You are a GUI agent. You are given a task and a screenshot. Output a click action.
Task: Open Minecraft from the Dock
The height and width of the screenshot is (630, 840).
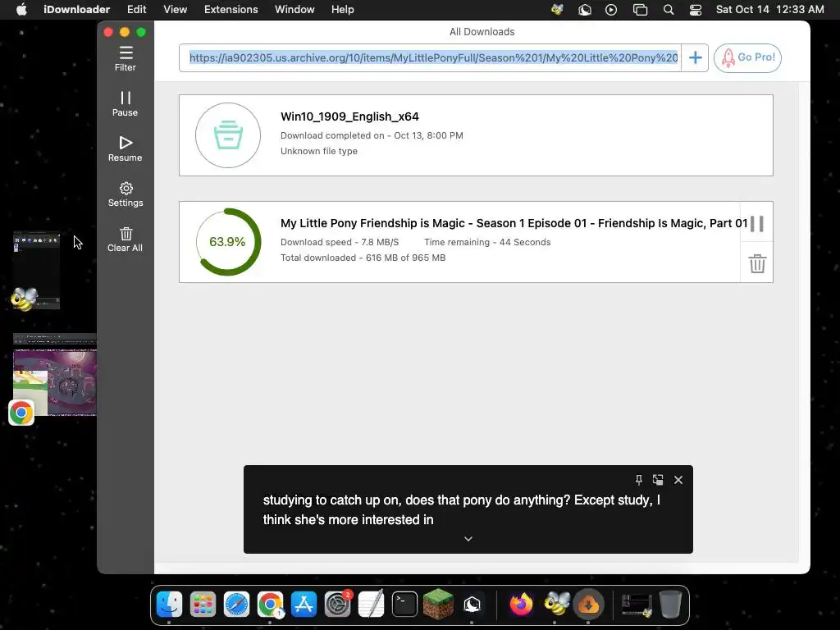tap(438, 605)
